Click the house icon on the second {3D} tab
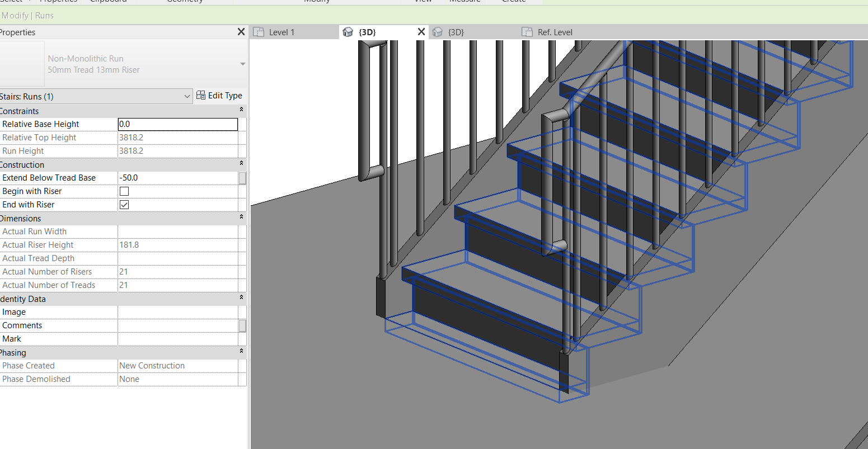868x449 pixels. click(x=437, y=32)
